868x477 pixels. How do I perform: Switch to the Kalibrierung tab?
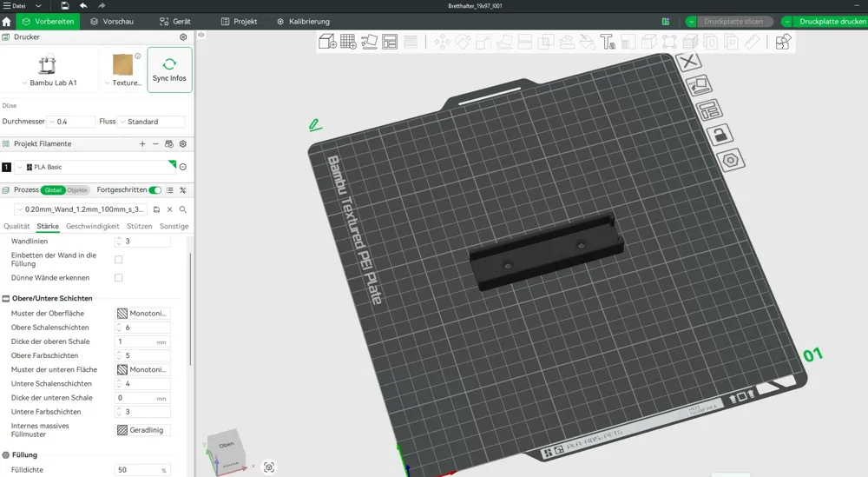pos(303,22)
